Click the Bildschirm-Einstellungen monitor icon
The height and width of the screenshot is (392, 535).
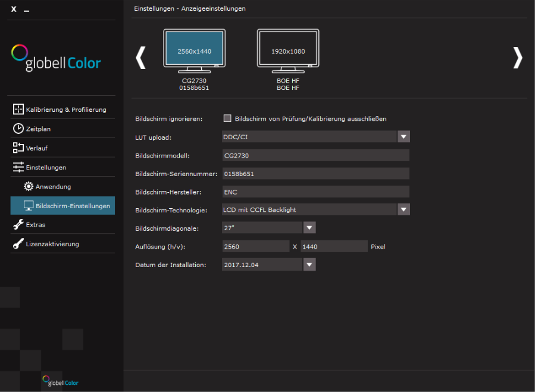[28, 206]
